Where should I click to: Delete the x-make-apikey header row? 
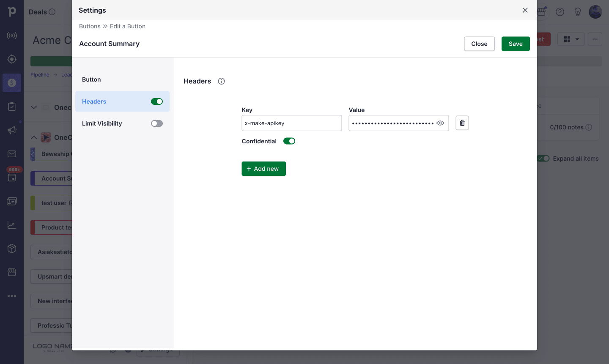462,123
